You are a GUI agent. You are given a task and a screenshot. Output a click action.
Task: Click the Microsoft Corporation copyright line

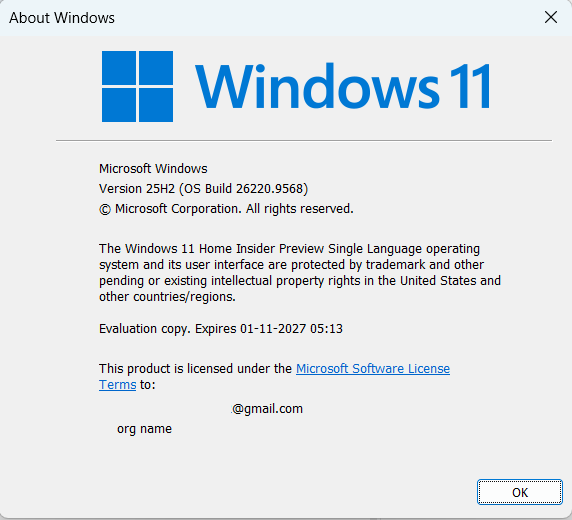(226, 209)
